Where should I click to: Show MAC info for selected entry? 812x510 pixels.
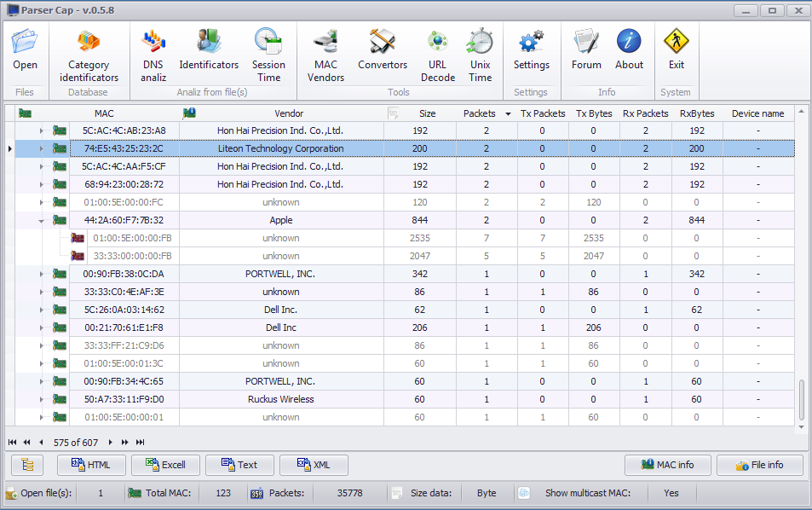click(x=667, y=465)
